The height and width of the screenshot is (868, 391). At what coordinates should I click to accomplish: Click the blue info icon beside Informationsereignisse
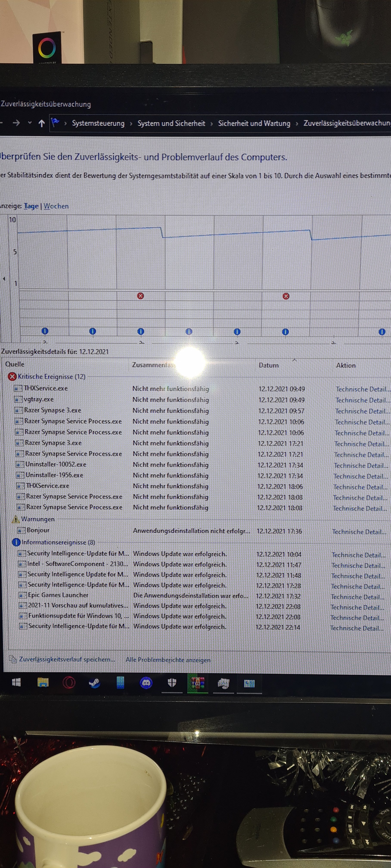pos(16,542)
